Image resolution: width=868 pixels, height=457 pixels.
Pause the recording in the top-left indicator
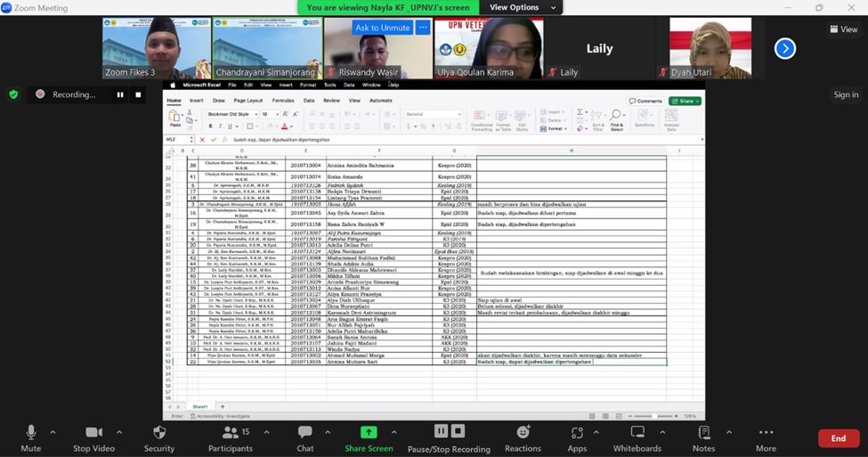(120, 94)
